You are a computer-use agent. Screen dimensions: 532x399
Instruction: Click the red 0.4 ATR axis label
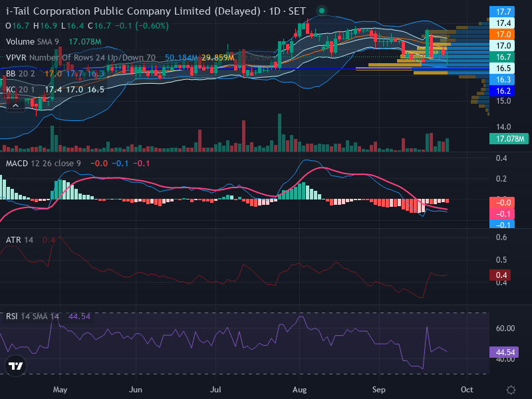pos(500,275)
